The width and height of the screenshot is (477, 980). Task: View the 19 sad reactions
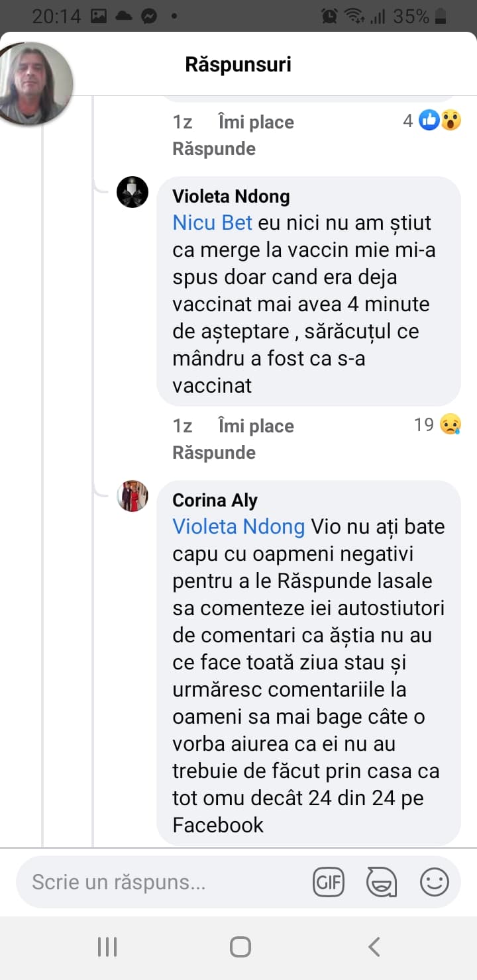[x=437, y=424]
